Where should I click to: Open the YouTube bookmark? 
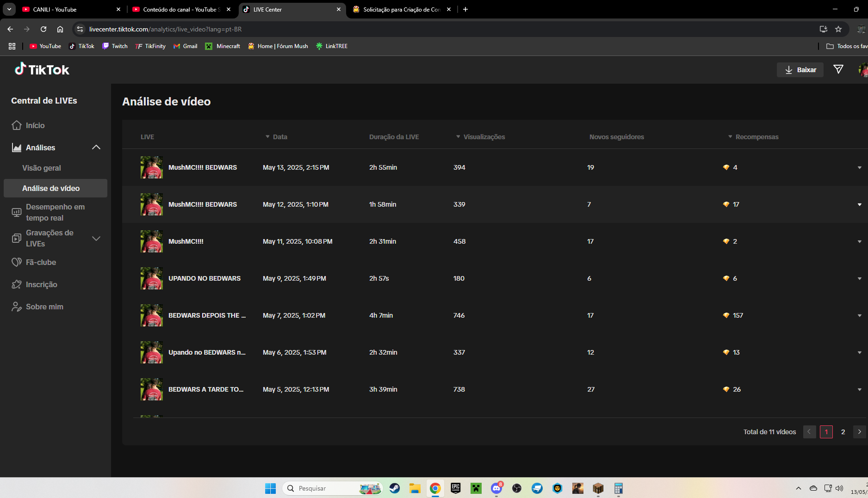point(45,46)
